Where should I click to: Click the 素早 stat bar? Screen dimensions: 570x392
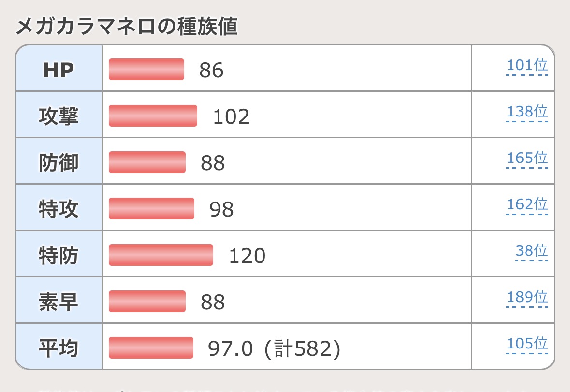147,301
